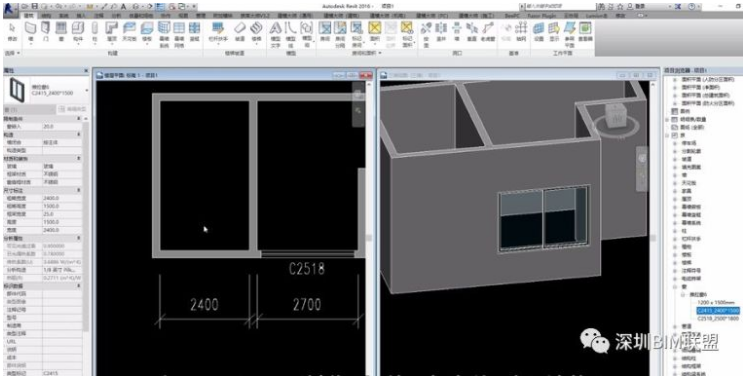Close the Properties palette
Viewport: 746px width, 383px height.
[86, 70]
